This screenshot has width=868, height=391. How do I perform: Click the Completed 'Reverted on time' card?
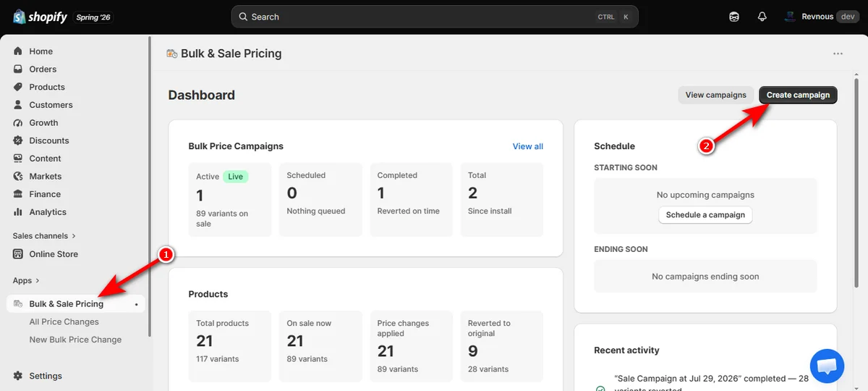click(411, 199)
